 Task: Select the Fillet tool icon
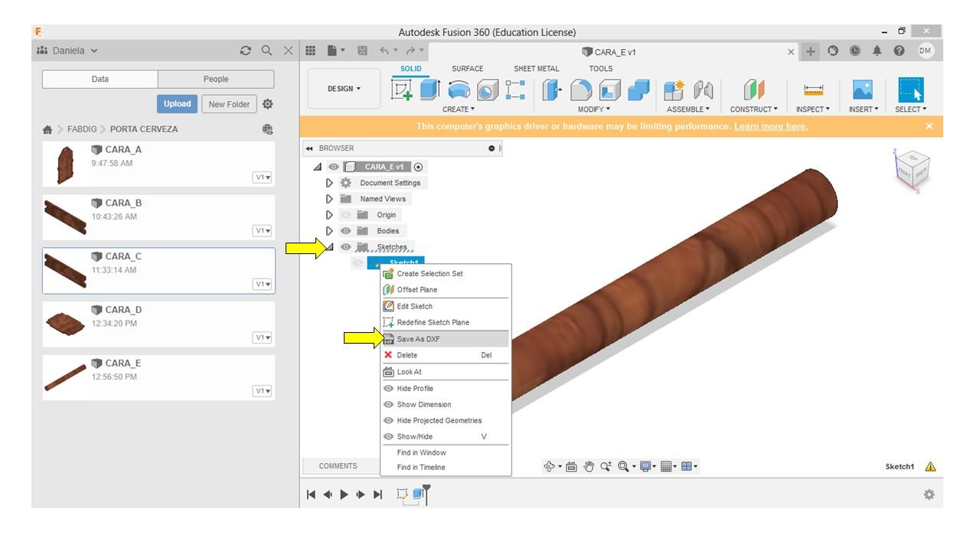tap(581, 90)
